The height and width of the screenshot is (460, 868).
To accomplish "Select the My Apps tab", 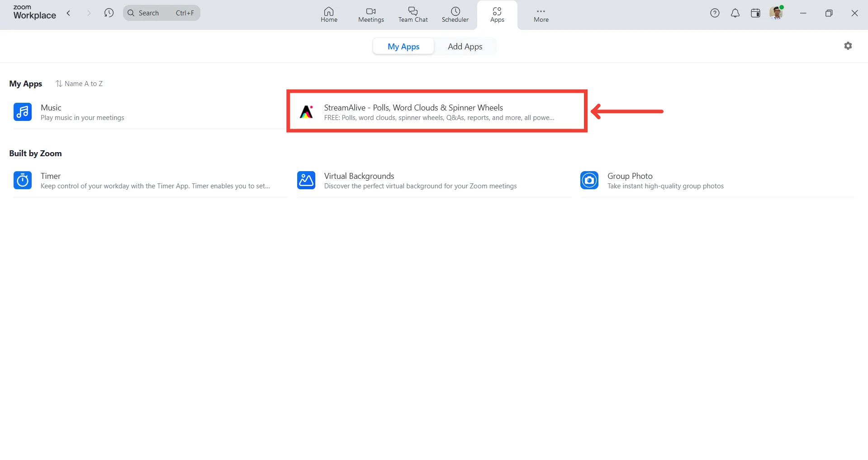I will (403, 47).
